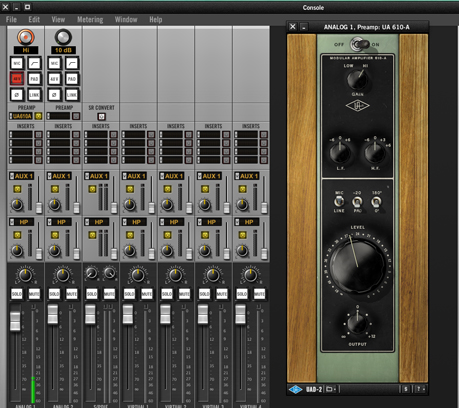Toggle the HP send enable on Analog 2
459x408 pixels.
coord(55,235)
